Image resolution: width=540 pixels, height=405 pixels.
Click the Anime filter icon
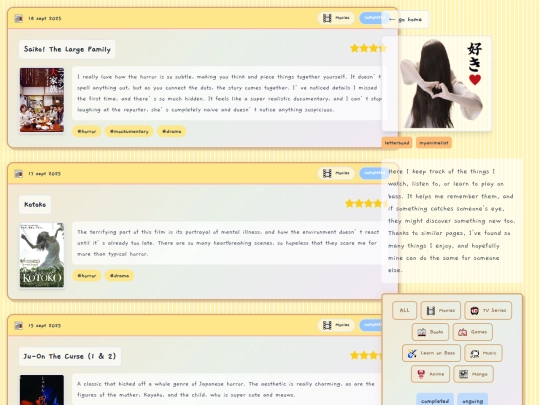click(421, 374)
